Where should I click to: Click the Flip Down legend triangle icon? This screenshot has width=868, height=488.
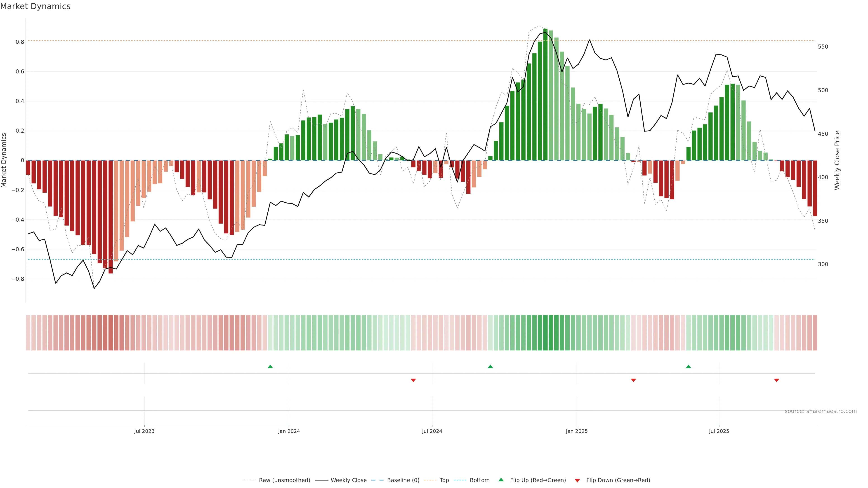coord(577,481)
